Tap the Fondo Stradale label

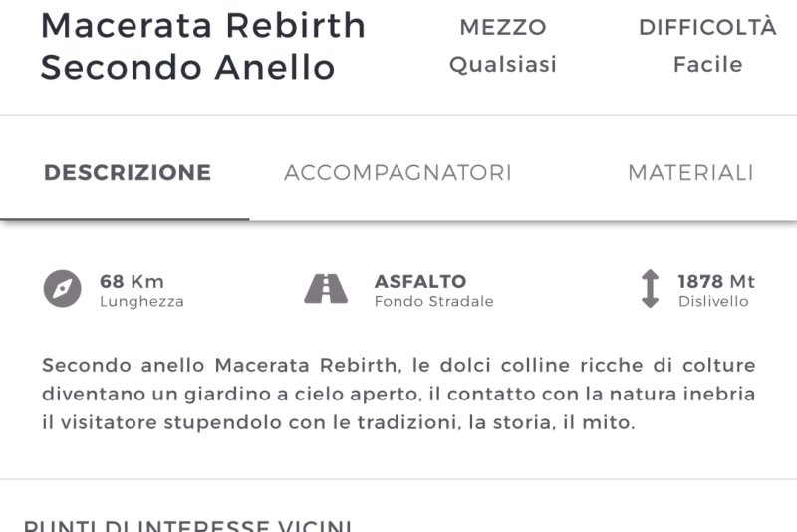coord(434,301)
